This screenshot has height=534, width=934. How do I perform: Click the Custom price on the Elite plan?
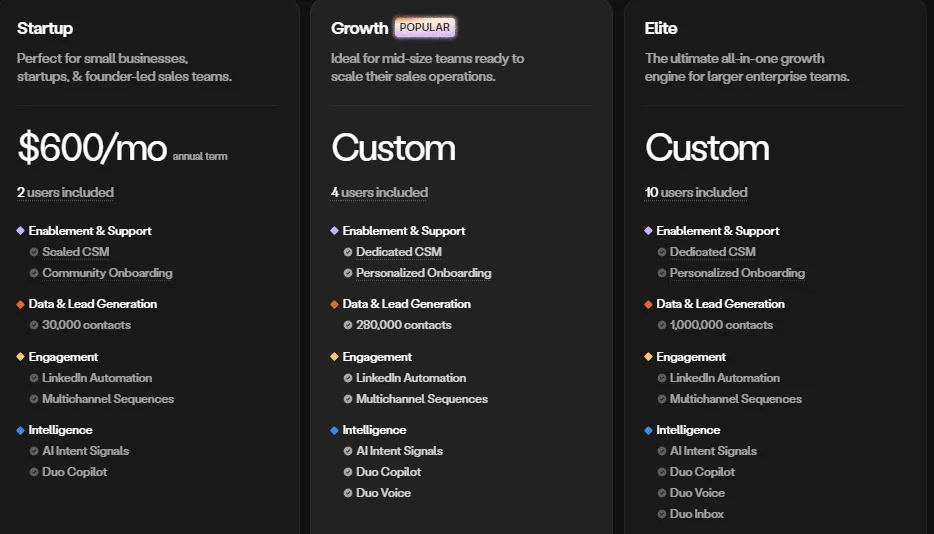point(707,148)
